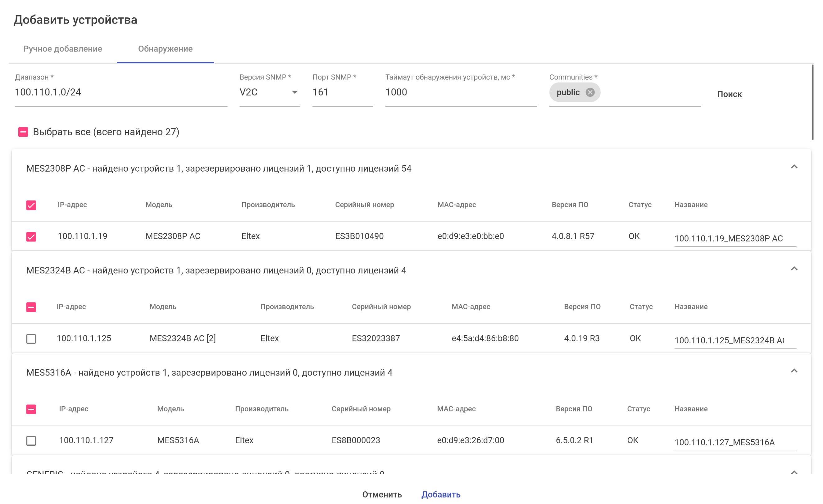Check device 100.110.1.127 checkbox
Image resolution: width=823 pixels, height=504 pixels.
(31, 441)
